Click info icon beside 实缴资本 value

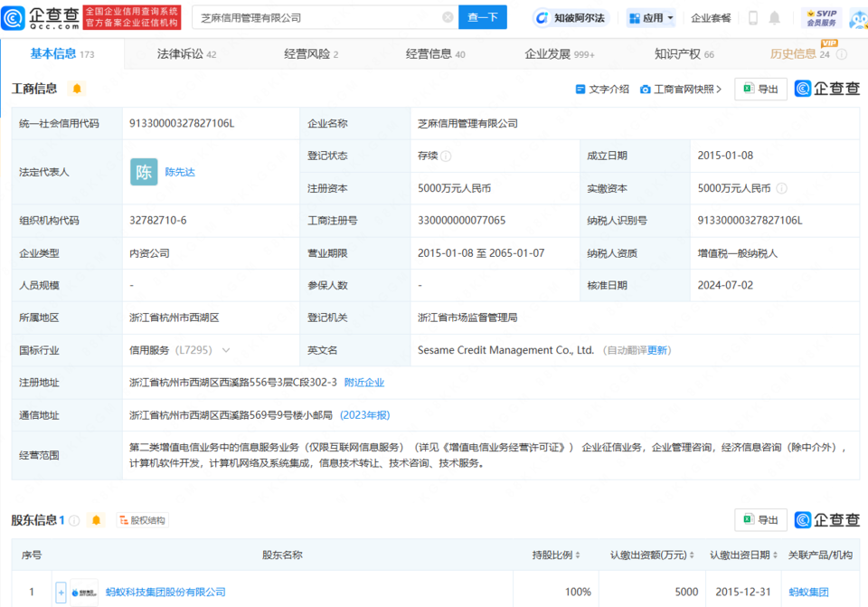coord(781,188)
